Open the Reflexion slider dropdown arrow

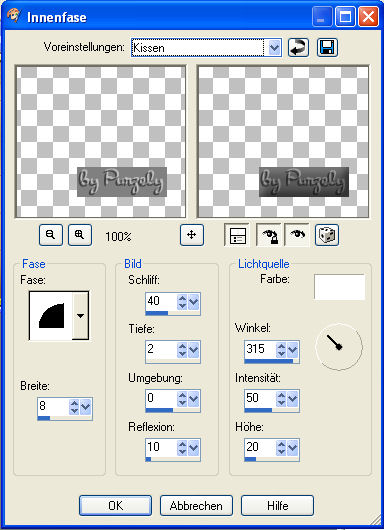[194, 449]
